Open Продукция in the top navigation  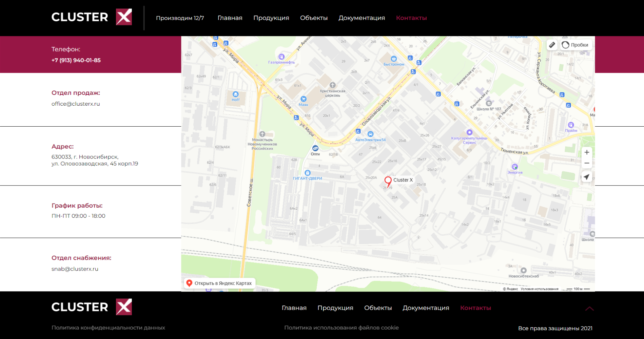pos(271,18)
